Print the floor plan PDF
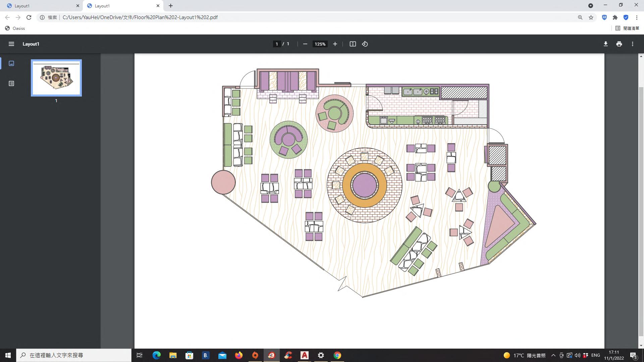This screenshot has width=644, height=362. pos(619,44)
